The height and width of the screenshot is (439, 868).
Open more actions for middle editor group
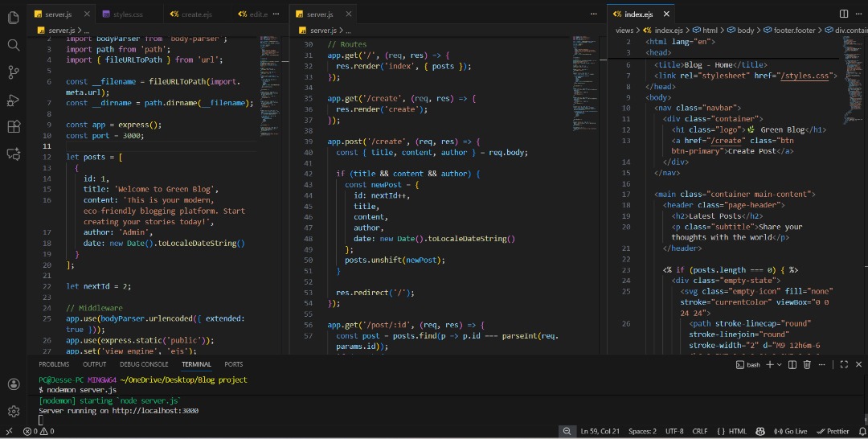pos(593,14)
